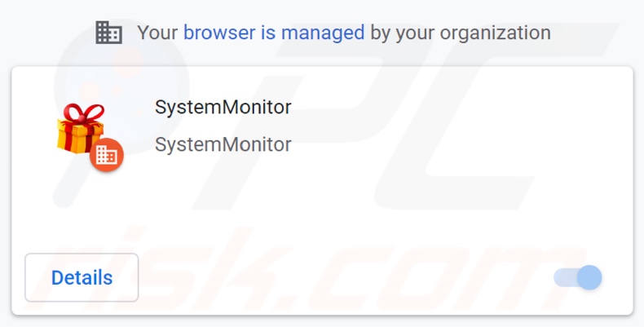The width and height of the screenshot is (644, 327).
Task: Click the word "managed" in the blue link
Action: pyautogui.click(x=326, y=33)
